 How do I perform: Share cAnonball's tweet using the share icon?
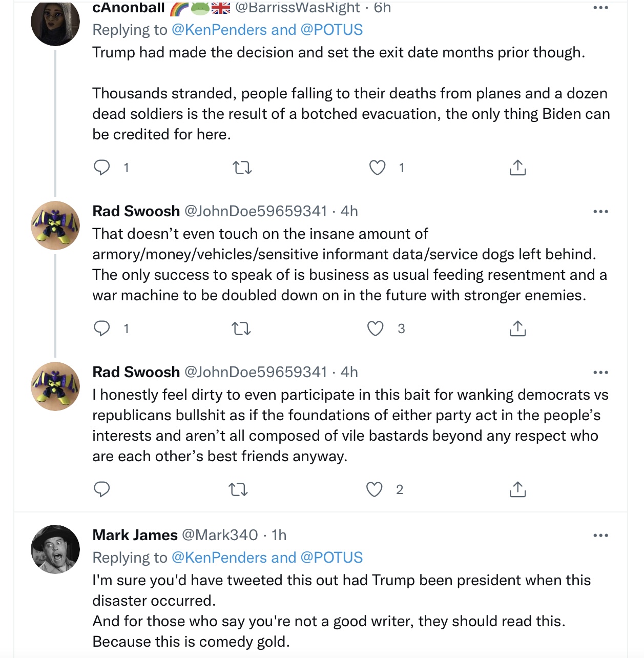pyautogui.click(x=517, y=168)
